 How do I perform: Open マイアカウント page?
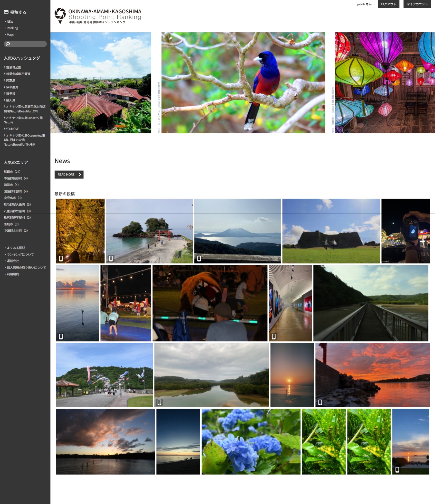coord(417,4)
